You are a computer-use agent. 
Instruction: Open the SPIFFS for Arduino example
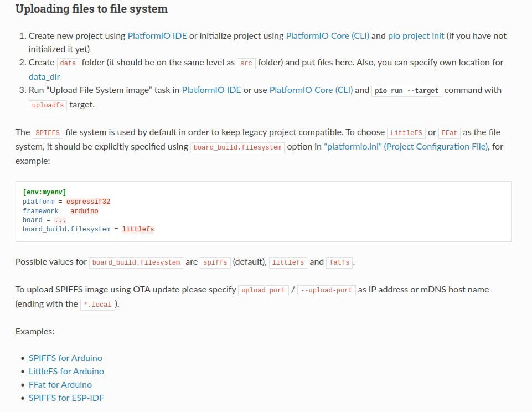coord(65,358)
